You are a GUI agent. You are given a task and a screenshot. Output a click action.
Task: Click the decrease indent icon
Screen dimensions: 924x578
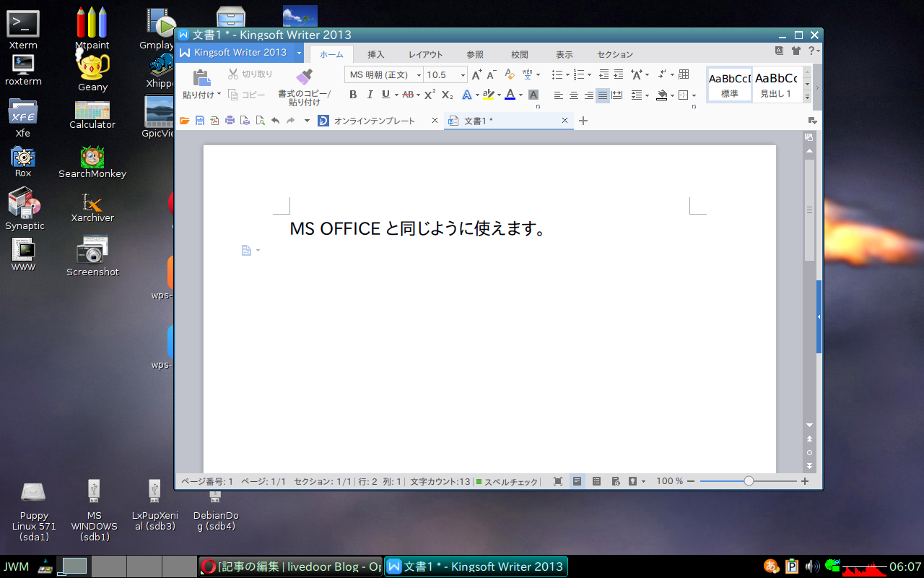[x=604, y=74]
